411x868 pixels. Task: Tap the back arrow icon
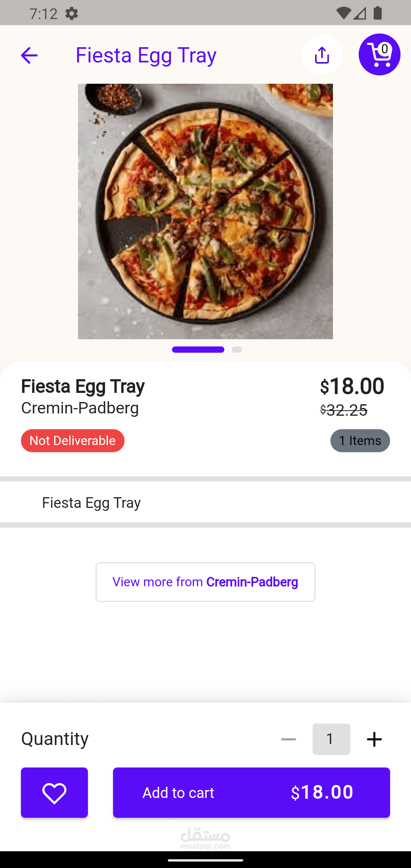[29, 56]
